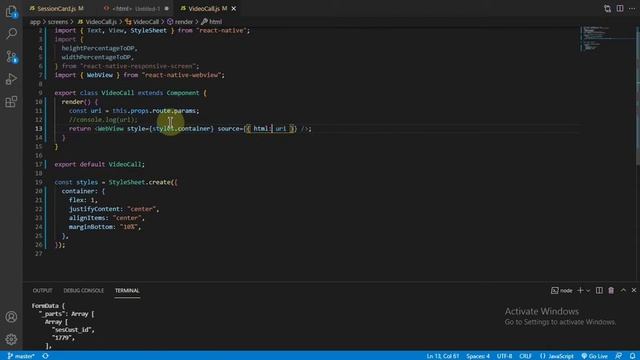Click the VideoCall class breadcrumb
This screenshot has height=360, width=640.
click(x=142, y=22)
